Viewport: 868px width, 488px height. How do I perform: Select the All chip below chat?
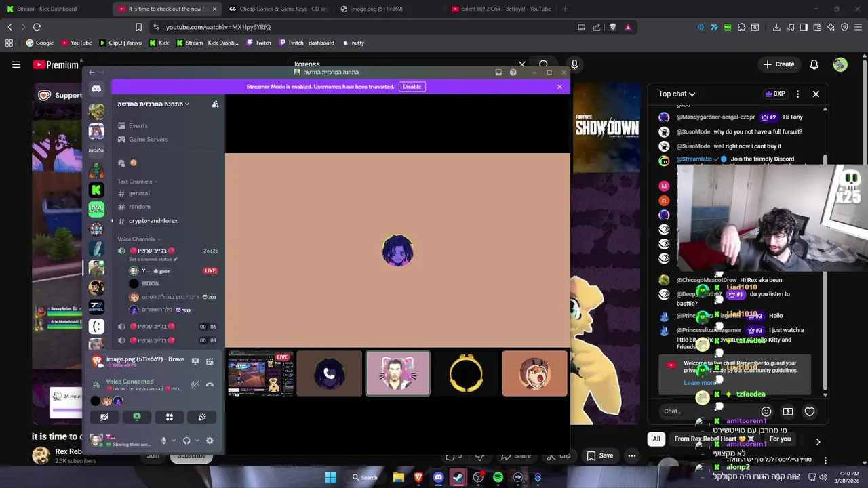(x=656, y=439)
